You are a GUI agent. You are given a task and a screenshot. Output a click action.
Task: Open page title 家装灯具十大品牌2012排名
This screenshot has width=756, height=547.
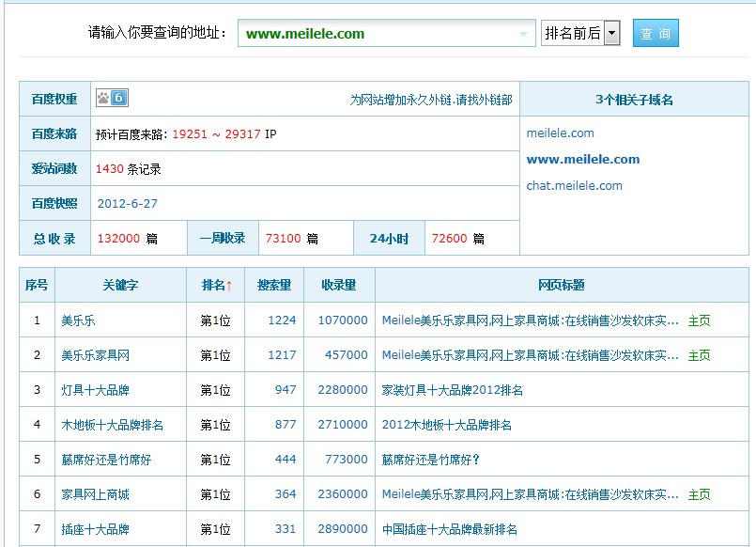pyautogui.click(x=452, y=390)
